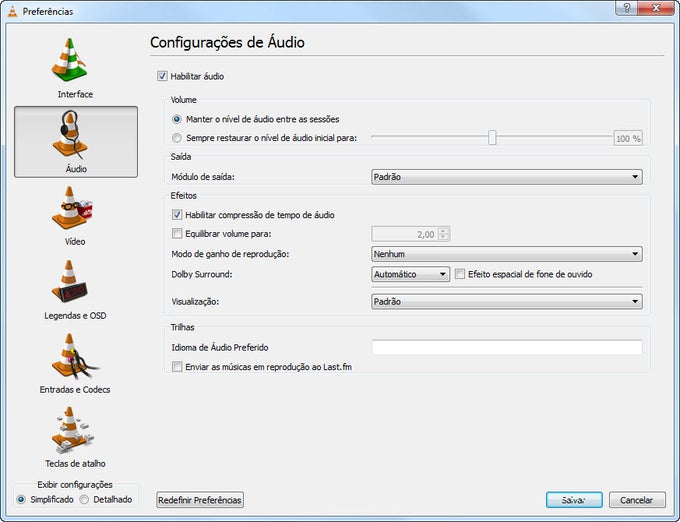Uncheck Habilitar compressão de tempo de áudio
Viewport: 680px width, 522px height.
(x=177, y=215)
